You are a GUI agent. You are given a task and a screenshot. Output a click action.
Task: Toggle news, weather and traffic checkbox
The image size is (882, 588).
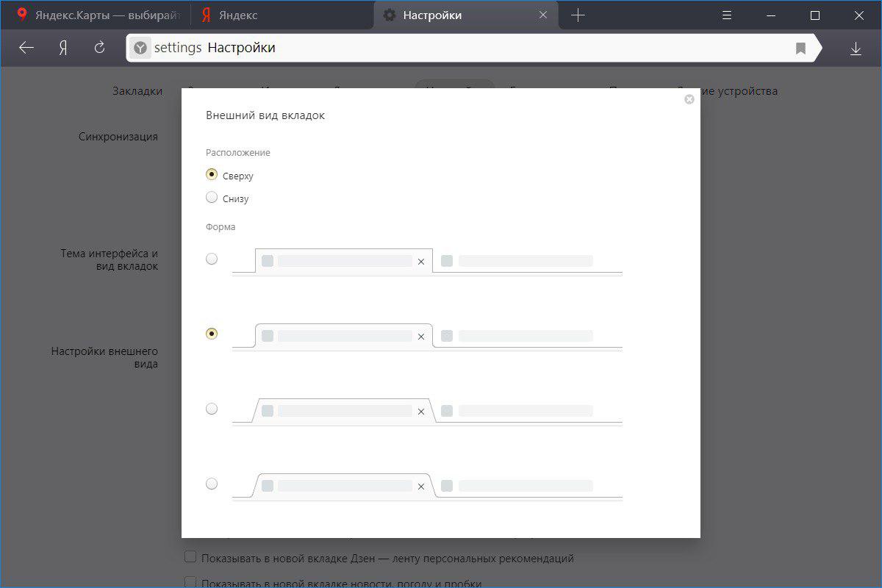[x=190, y=583]
